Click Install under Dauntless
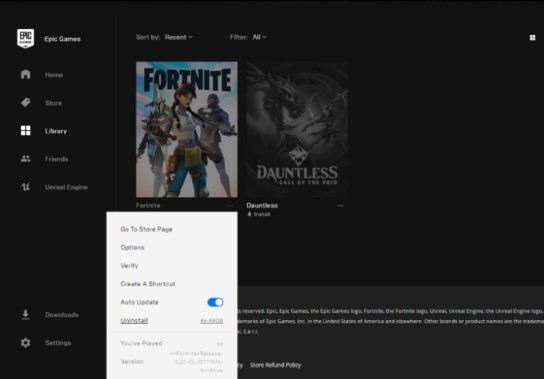 click(262, 214)
